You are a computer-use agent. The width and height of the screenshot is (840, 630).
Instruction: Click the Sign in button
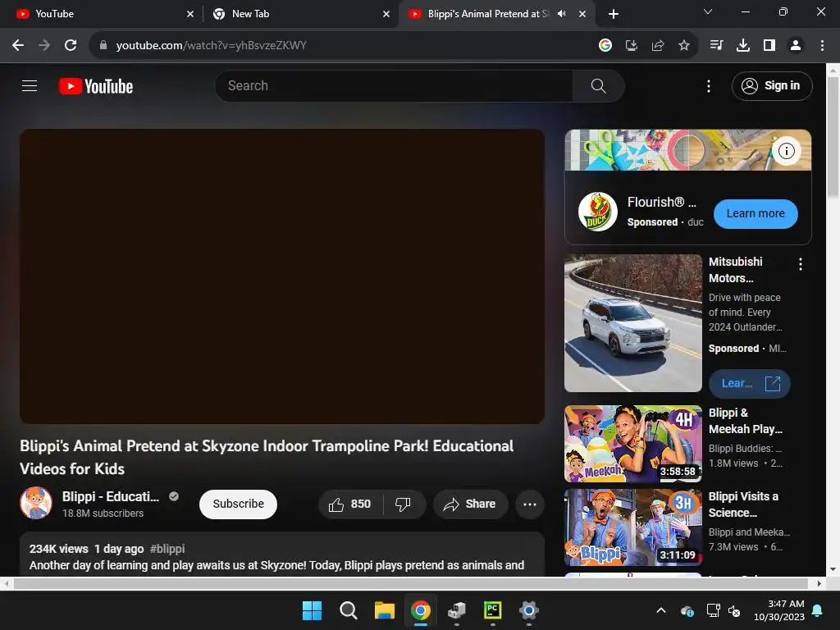(771, 85)
